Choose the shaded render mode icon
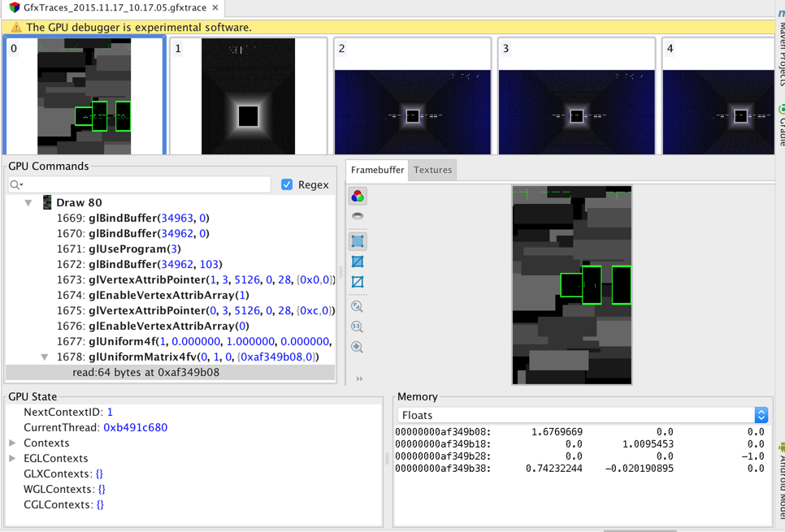This screenshot has width=785, height=532. (358, 241)
